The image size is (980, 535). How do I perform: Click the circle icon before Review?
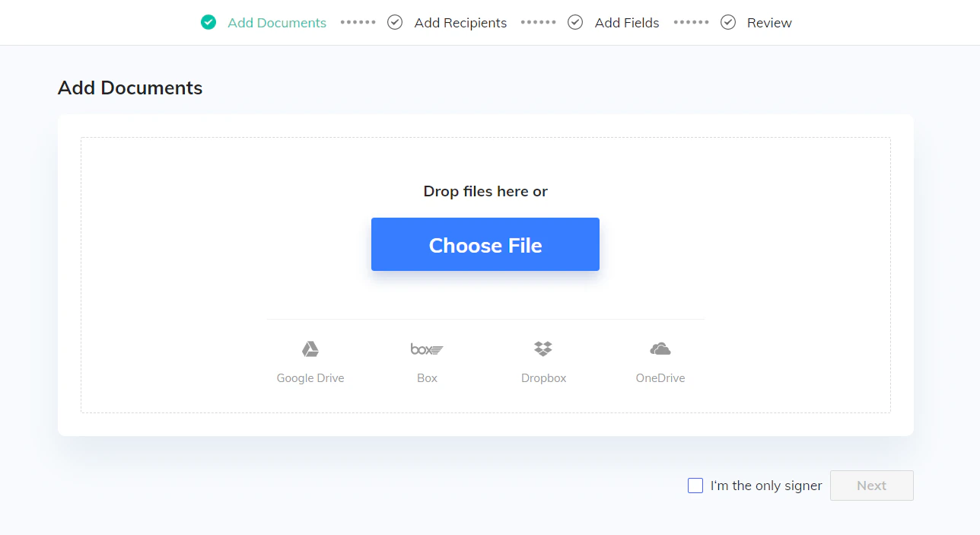click(728, 22)
